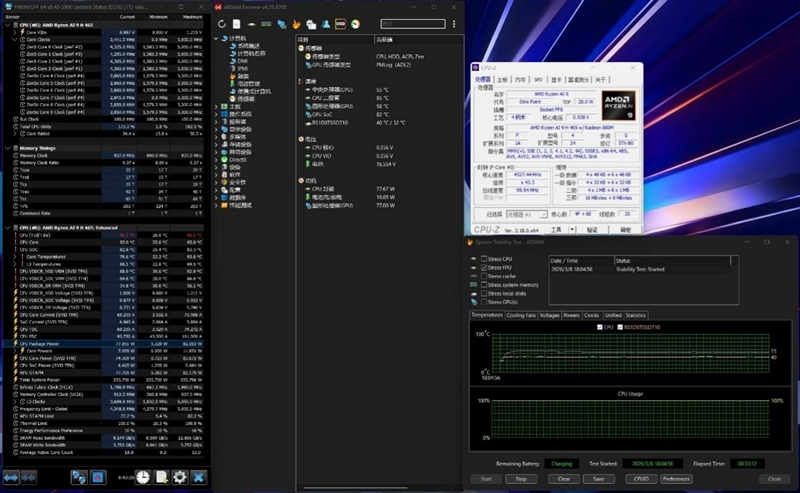Toggle the CPU graph legend checkbox

pyautogui.click(x=600, y=327)
